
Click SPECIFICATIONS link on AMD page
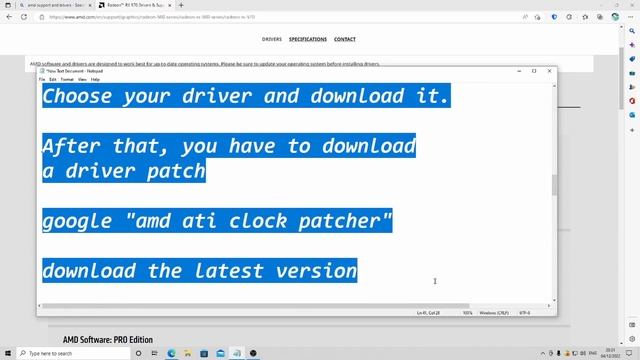308,39
